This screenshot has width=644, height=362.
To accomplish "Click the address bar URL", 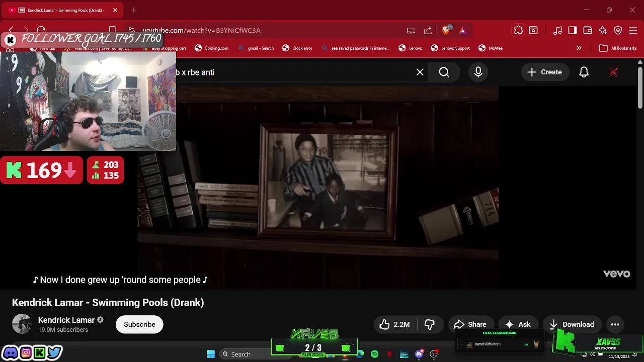I will pyautogui.click(x=201, y=30).
